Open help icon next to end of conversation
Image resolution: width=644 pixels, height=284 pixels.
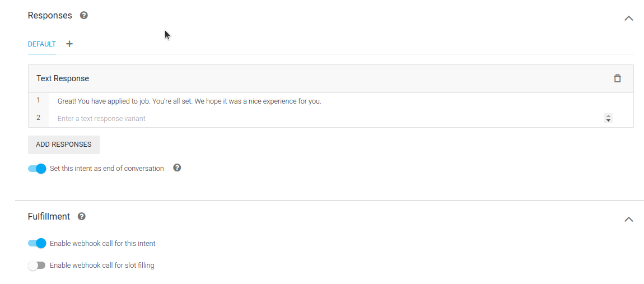click(x=177, y=167)
